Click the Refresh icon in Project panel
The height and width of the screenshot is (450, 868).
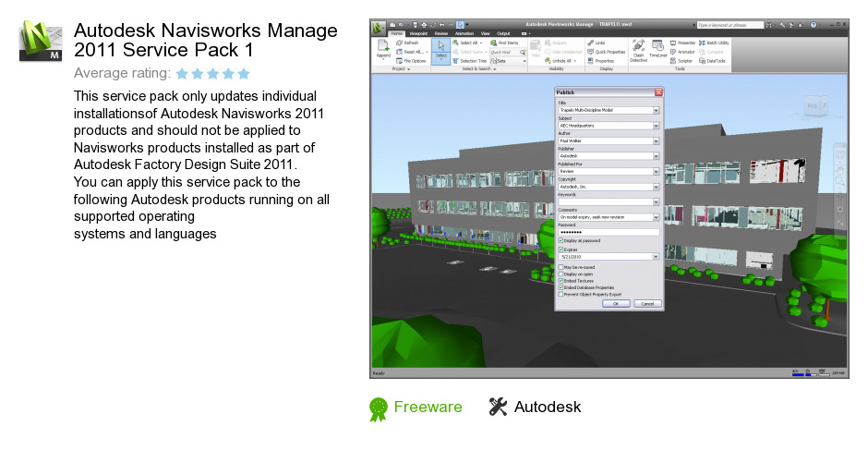click(399, 43)
